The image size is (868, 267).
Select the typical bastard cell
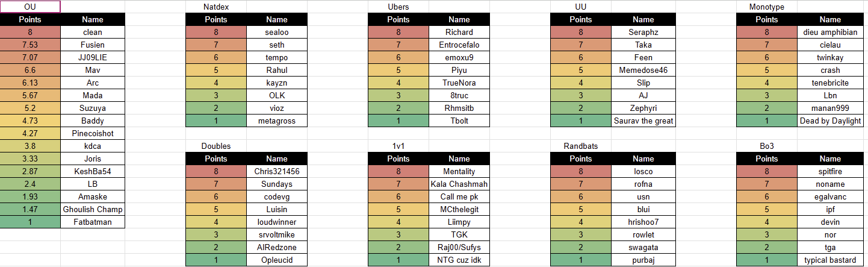[x=831, y=260]
